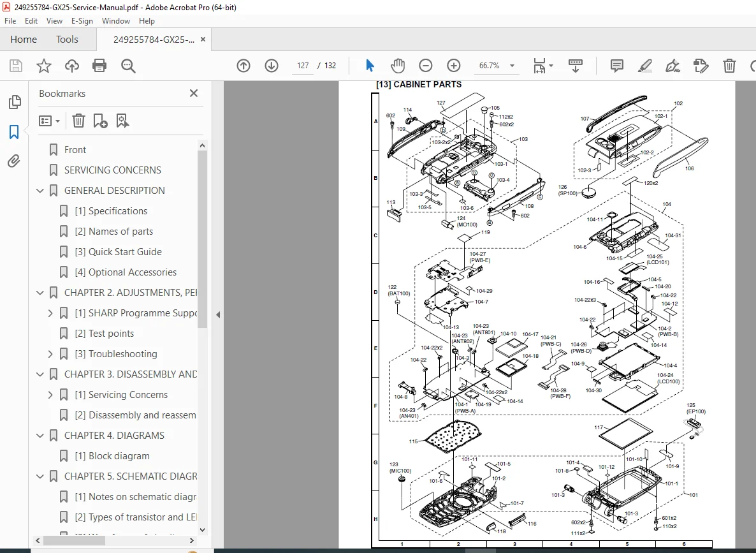Expand the [3] Troubleshooting bookmark
The image size is (756, 553).
click(x=50, y=354)
